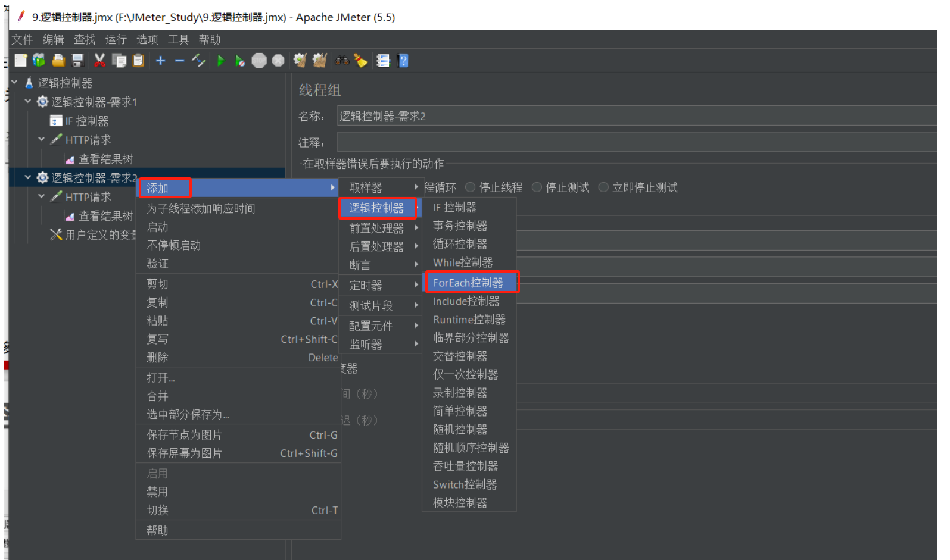Viewport: 950px width, 560px height.
Task: Collapse HTTP请求 under 需求1
Action: coord(41,139)
